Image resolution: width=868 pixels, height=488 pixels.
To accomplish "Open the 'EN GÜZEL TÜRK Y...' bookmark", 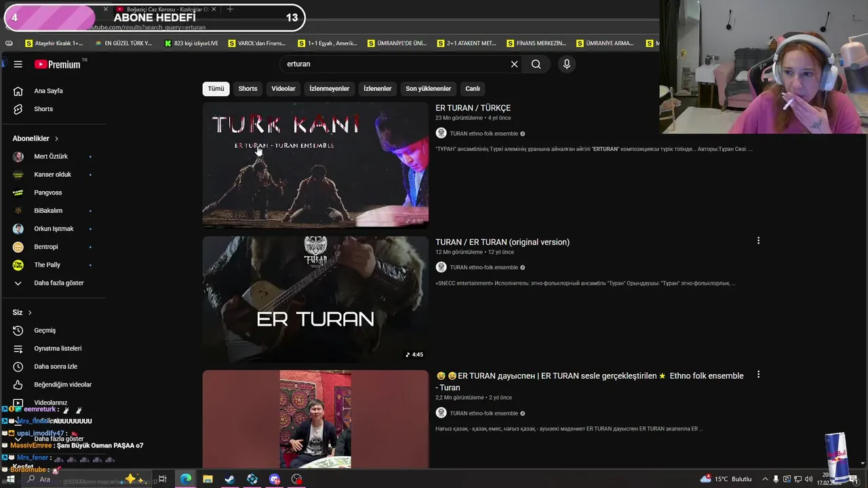I will [123, 43].
